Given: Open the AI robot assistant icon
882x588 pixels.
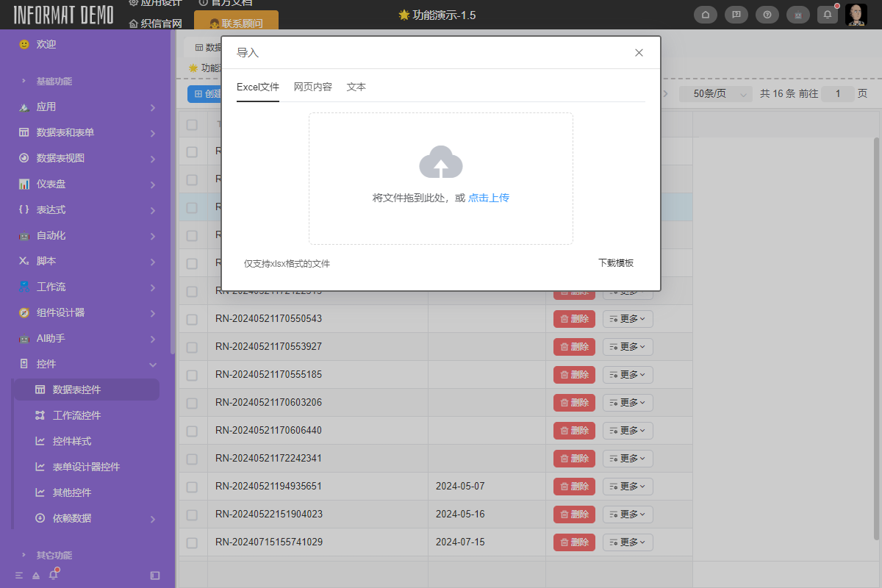Looking at the screenshot, I should coord(797,14).
